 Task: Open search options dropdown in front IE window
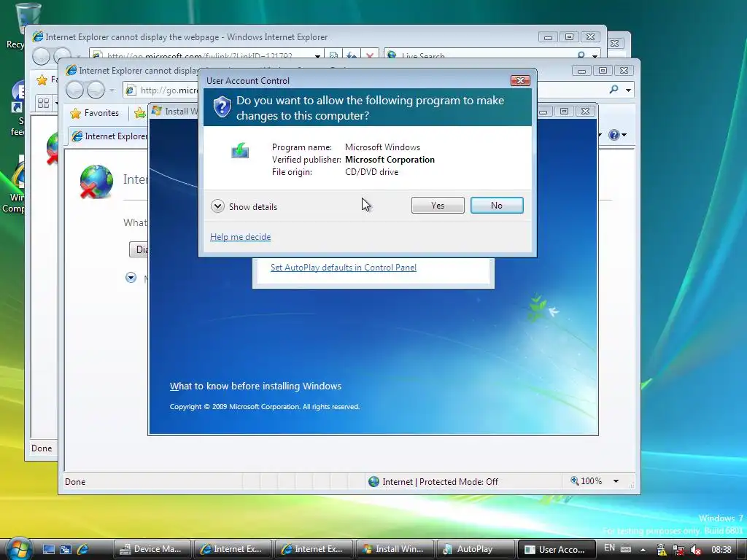click(x=628, y=90)
